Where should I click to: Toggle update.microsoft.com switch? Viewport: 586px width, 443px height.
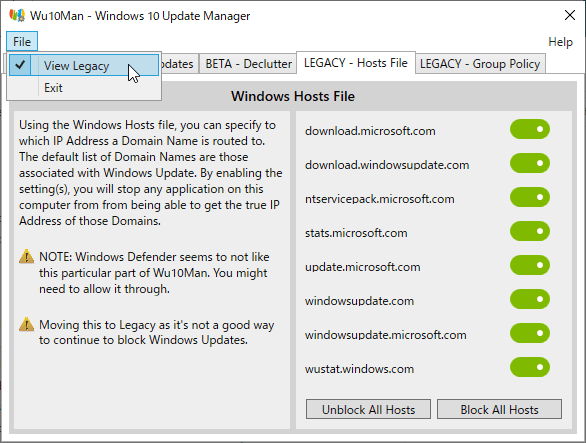530,265
